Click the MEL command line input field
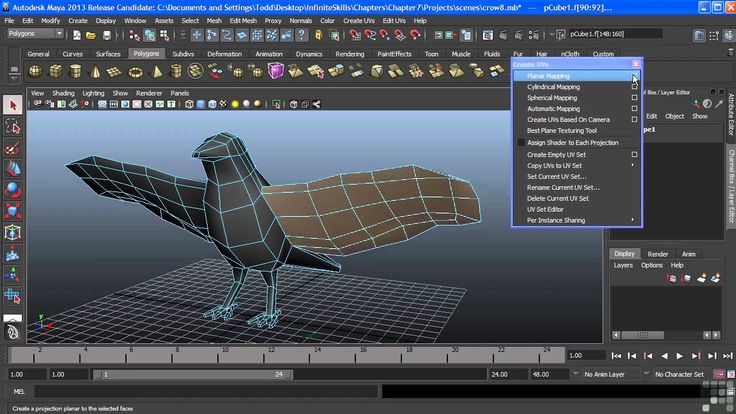Image resolution: width=736 pixels, height=414 pixels. pyautogui.click(x=200, y=392)
